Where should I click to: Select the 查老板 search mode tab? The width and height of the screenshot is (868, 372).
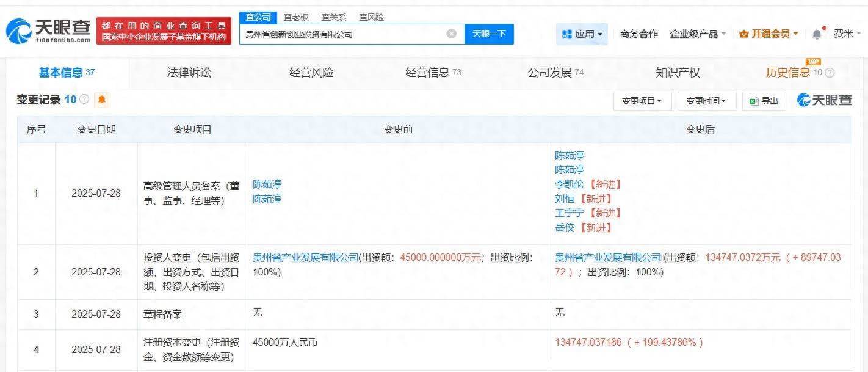coord(296,17)
